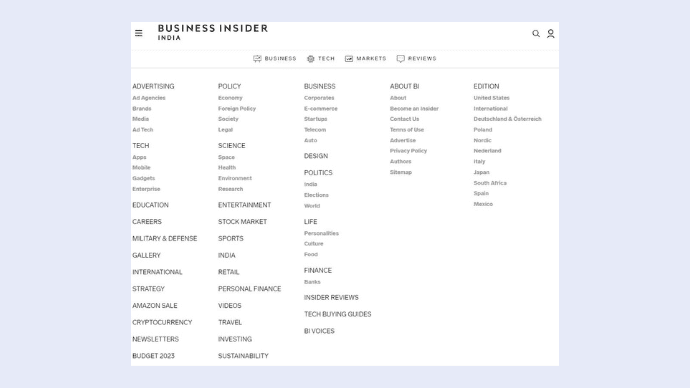The width and height of the screenshot is (690, 388).
Task: Open the user account icon
Action: [x=551, y=33]
